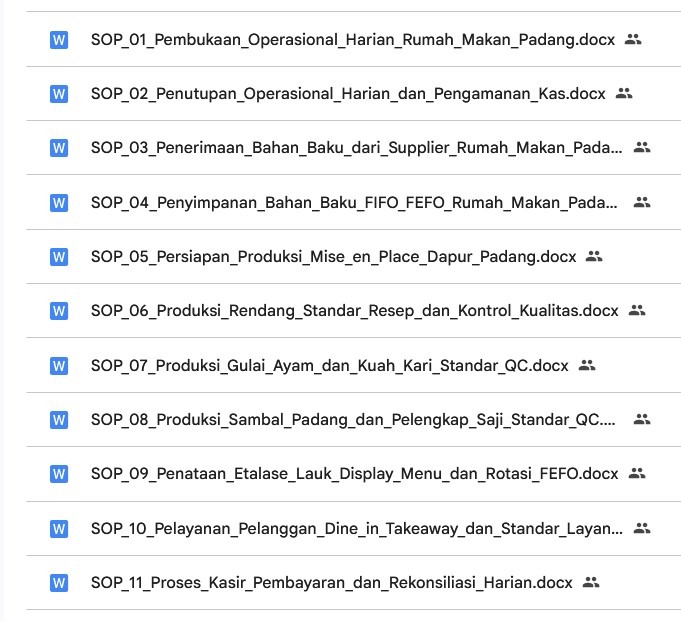
Task: Open SOP_01_Pembukaan_Operasional_Harian document
Action: click(352, 40)
